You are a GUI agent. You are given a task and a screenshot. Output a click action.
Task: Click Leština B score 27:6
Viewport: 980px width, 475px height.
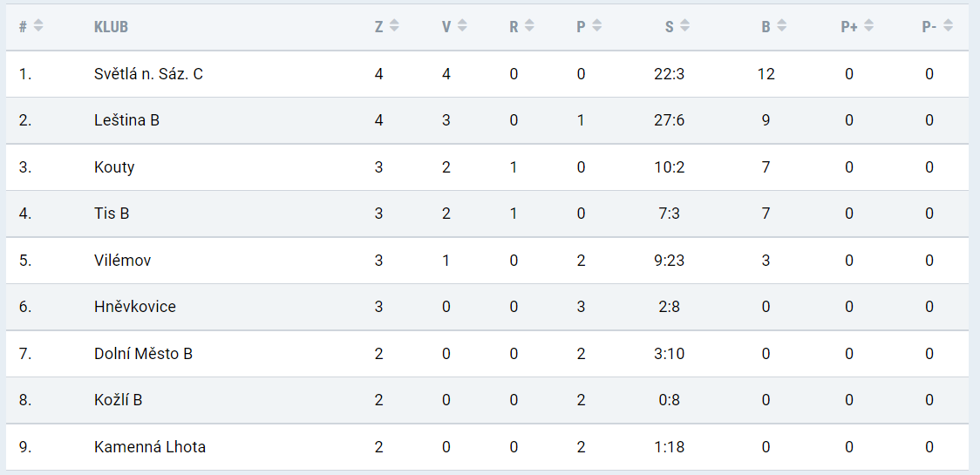point(670,120)
